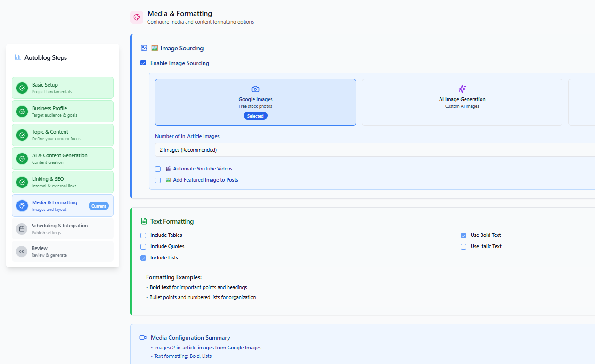The height and width of the screenshot is (364, 595).
Task: Open the Review step
Action: point(63,251)
